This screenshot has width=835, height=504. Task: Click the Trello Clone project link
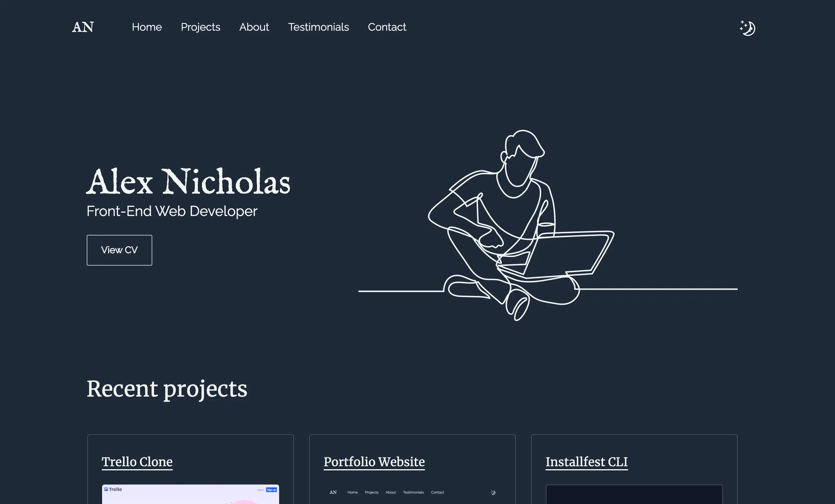click(137, 462)
